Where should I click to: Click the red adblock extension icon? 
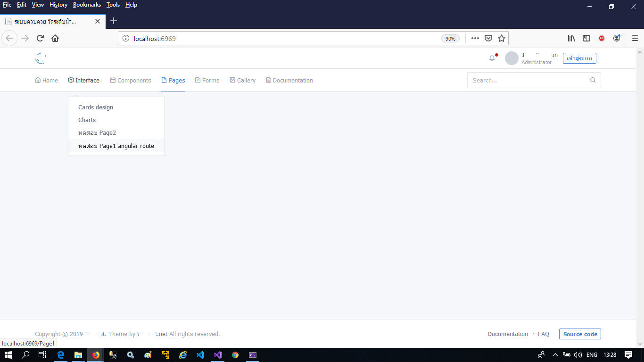tap(602, 38)
